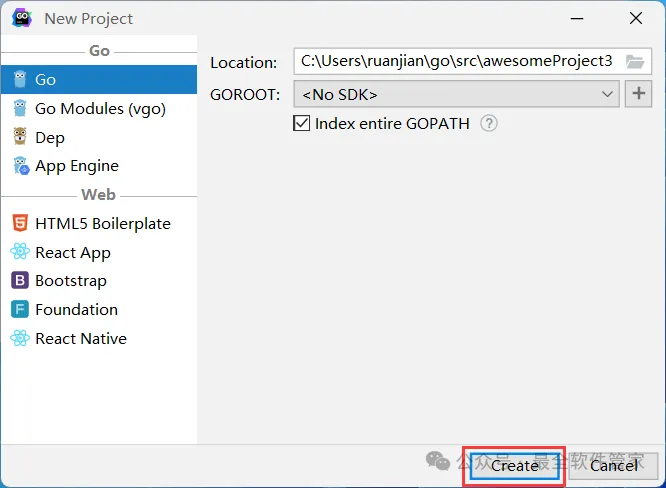Click the Go gopher icon

pos(20,79)
